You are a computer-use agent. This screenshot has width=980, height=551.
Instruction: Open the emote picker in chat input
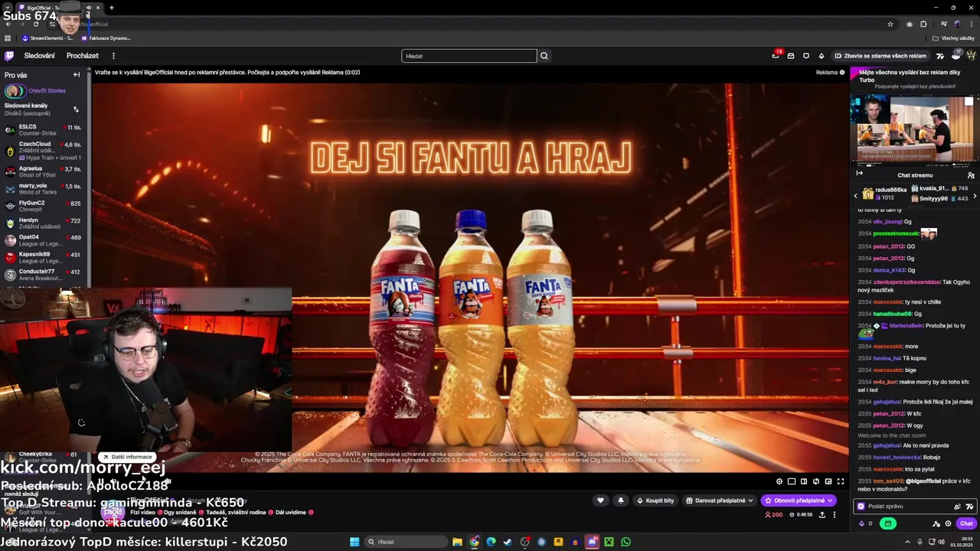pos(969,507)
